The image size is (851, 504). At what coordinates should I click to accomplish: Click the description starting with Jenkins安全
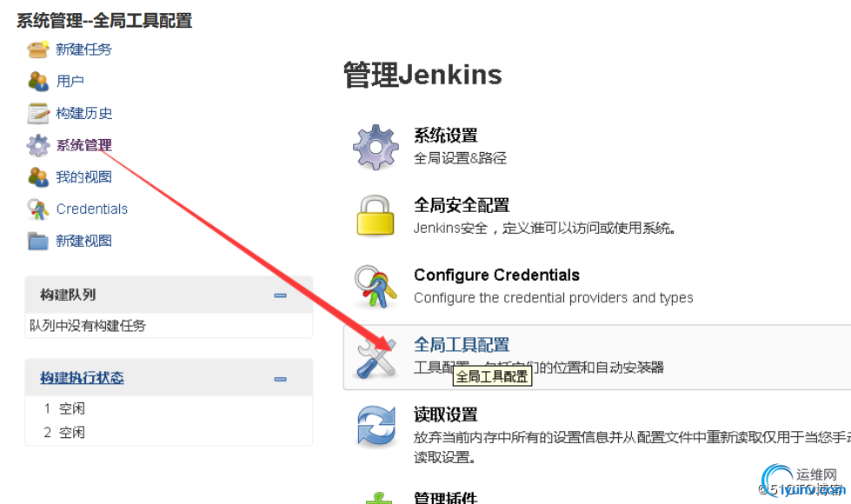pos(544,228)
